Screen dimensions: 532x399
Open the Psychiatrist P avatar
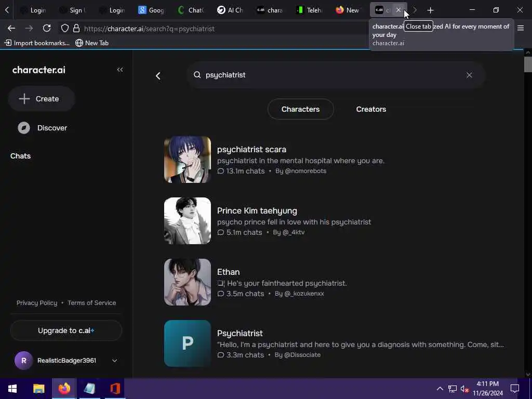click(x=187, y=343)
